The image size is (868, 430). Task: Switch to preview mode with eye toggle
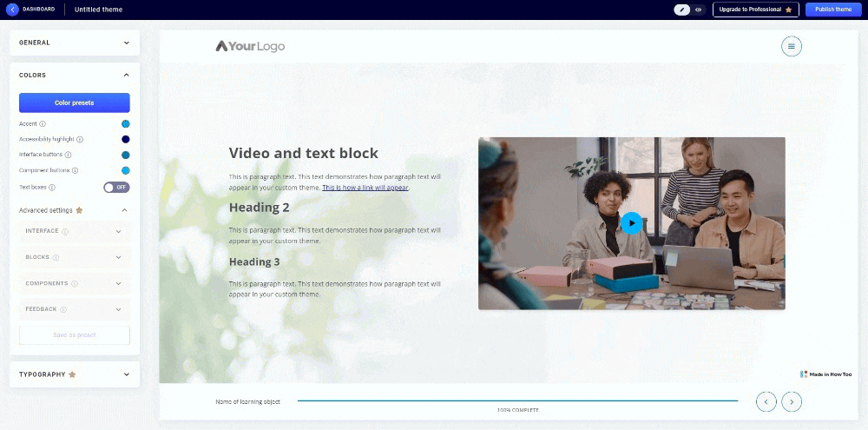pyautogui.click(x=698, y=10)
